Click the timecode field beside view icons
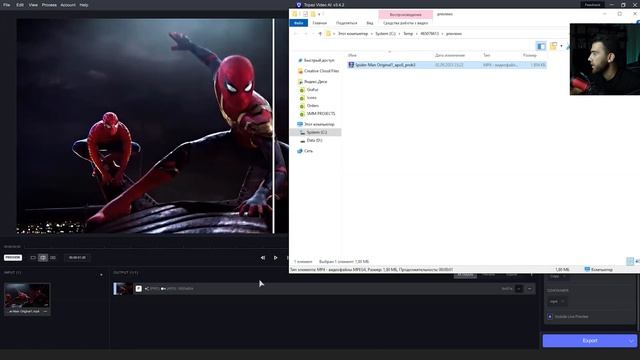Viewport: 640px width, 360px height. coord(77,258)
